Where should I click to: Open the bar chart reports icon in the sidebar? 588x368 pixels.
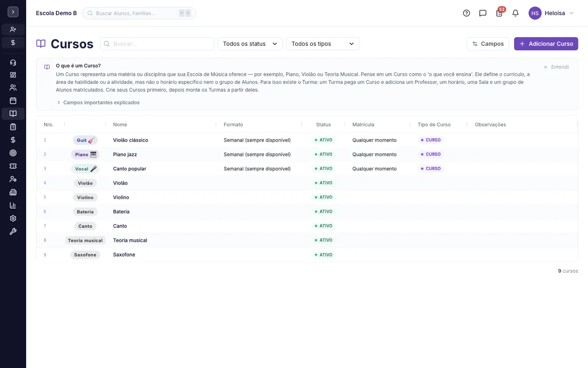tap(13, 205)
